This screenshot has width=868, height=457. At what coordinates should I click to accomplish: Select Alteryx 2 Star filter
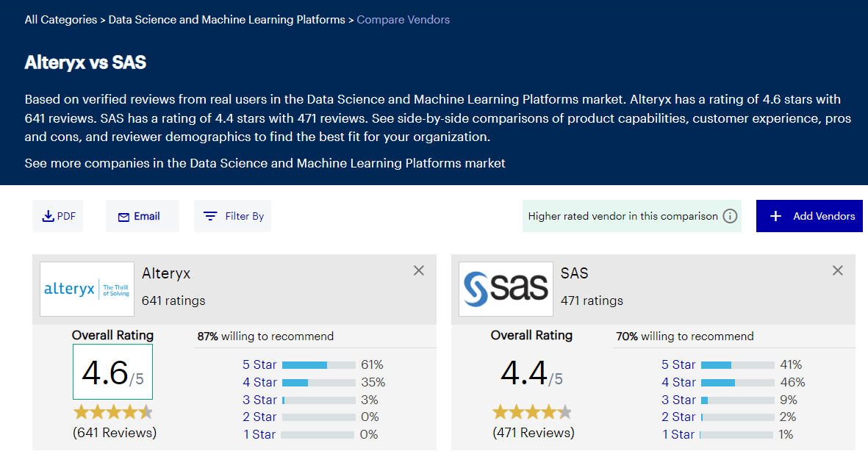pyautogui.click(x=259, y=417)
